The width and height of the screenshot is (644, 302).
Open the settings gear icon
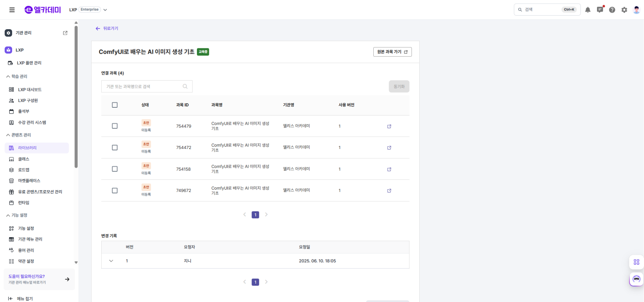pyautogui.click(x=624, y=10)
